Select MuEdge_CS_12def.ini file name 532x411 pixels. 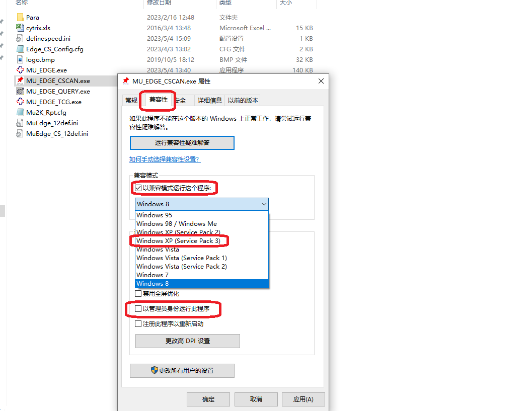click(x=57, y=134)
